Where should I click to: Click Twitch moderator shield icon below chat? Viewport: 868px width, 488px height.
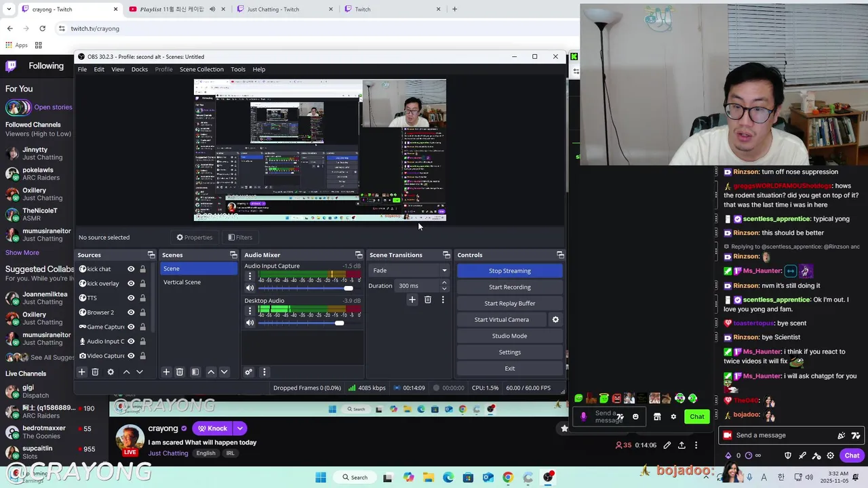click(788, 455)
